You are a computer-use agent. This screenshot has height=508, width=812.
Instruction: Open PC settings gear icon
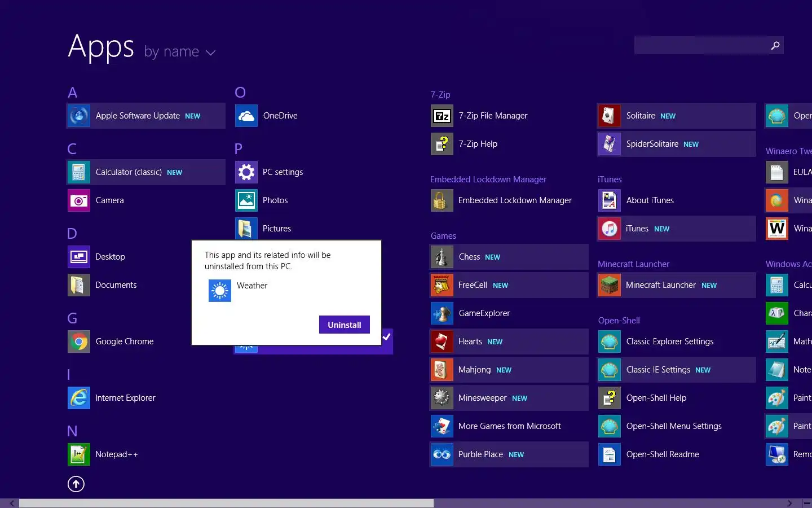246,172
